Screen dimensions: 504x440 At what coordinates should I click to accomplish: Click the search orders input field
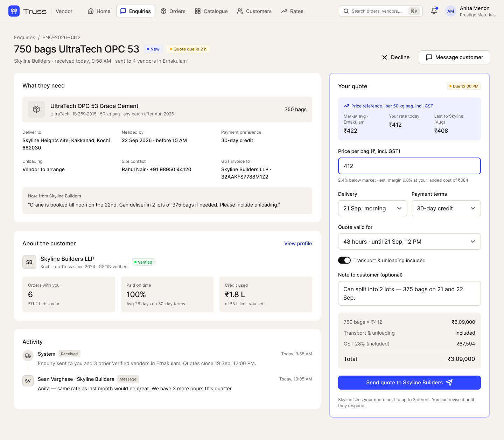click(x=381, y=11)
